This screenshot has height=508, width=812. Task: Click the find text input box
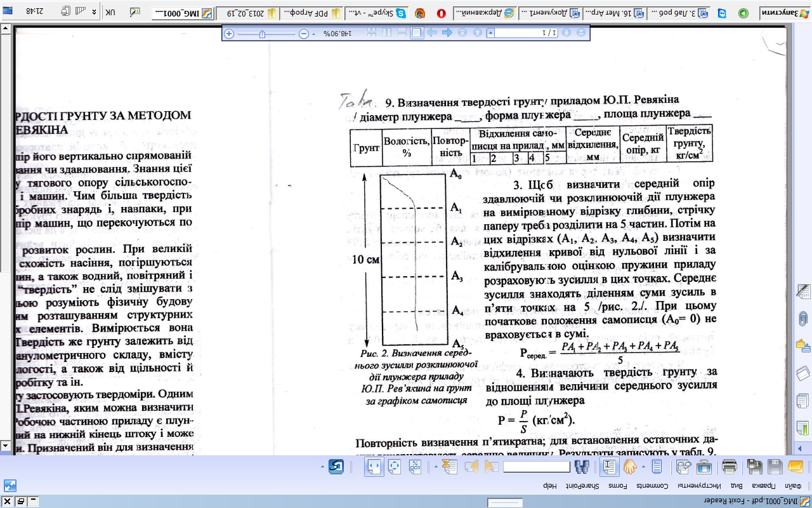tap(537, 467)
